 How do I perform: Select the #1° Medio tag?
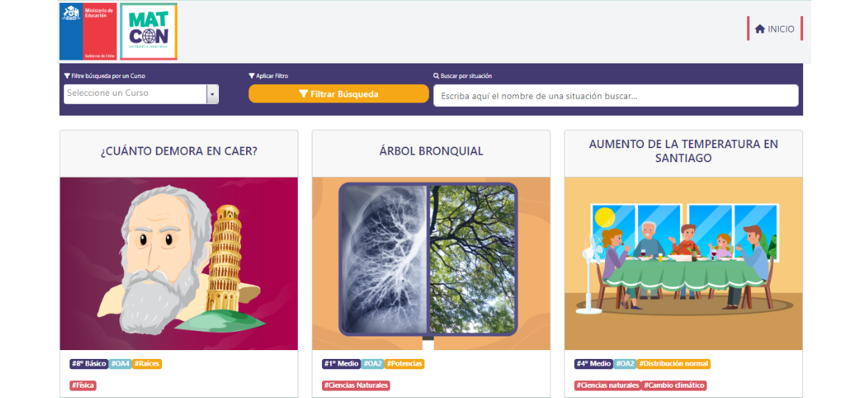(x=342, y=363)
